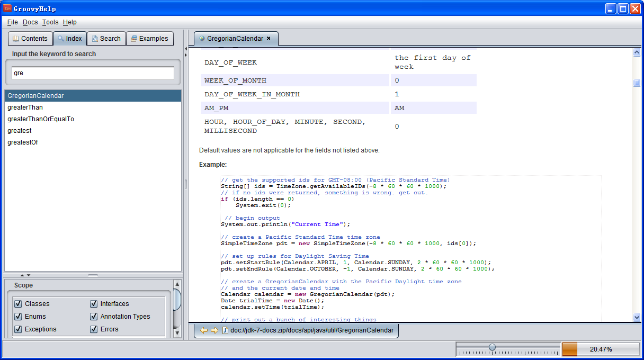
Task: Open the File menu
Action: coord(13,22)
